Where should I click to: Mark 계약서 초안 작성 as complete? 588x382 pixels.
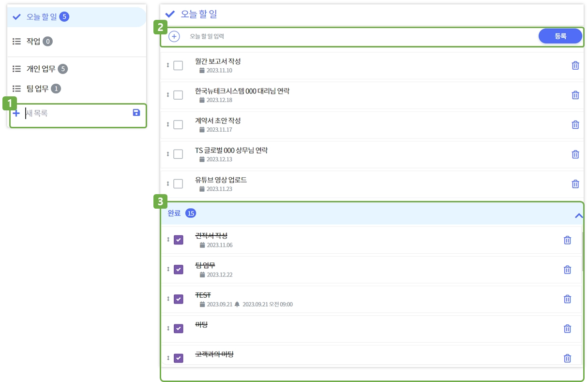click(178, 124)
